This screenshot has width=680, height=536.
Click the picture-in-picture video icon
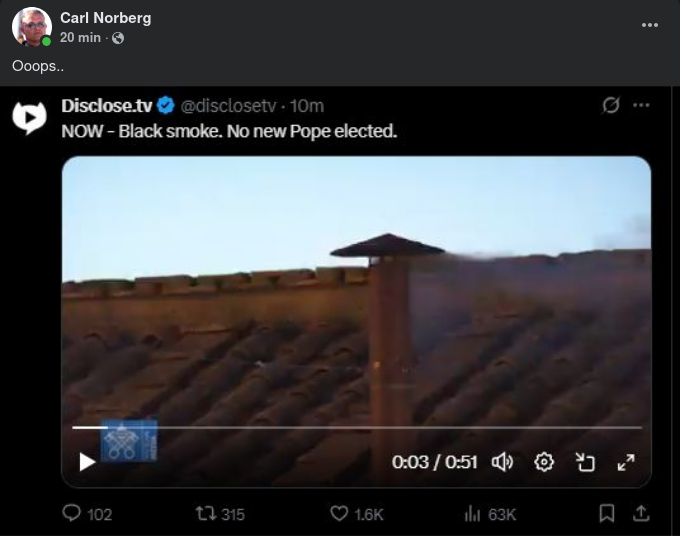[x=585, y=462]
